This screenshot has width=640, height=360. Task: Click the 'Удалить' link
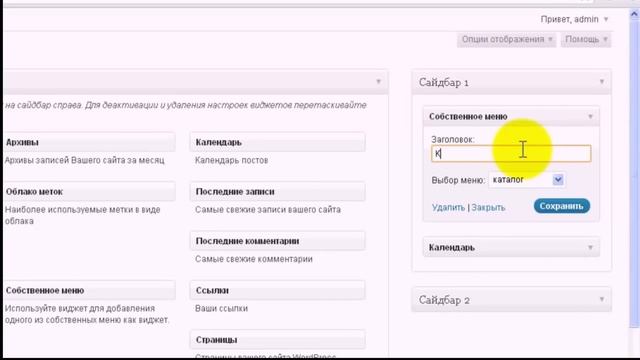[448, 207]
